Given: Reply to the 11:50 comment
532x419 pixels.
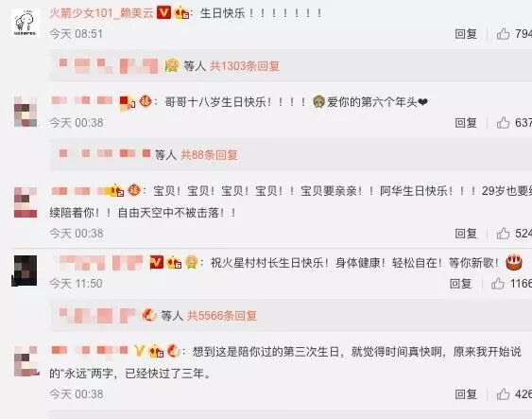Looking at the screenshot, I should point(460,283).
